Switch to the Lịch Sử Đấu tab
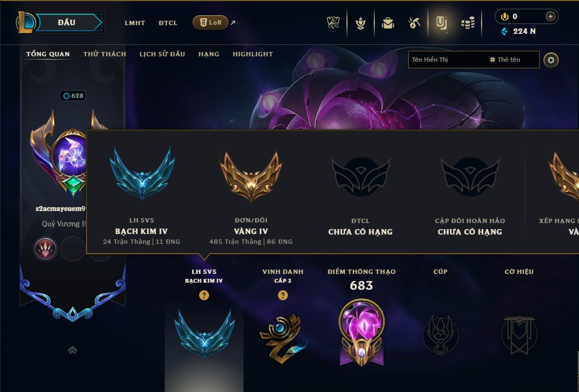Image resolution: width=579 pixels, height=392 pixels. tap(162, 54)
